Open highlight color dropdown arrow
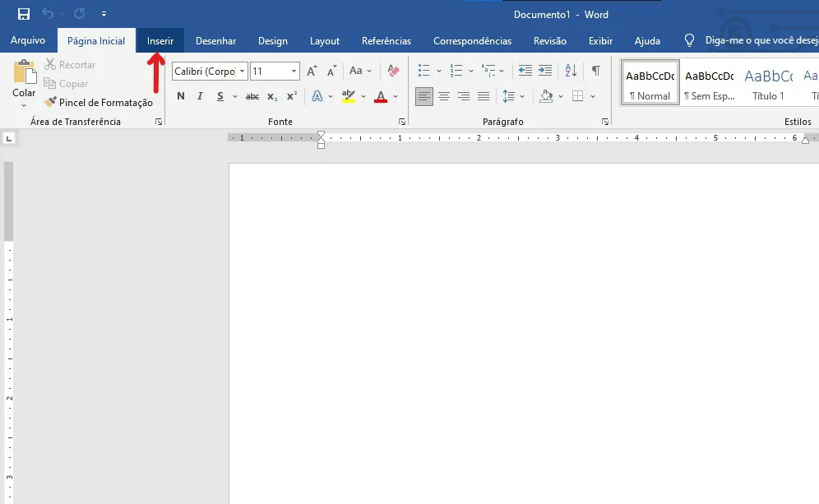The image size is (819, 504). pos(363,97)
